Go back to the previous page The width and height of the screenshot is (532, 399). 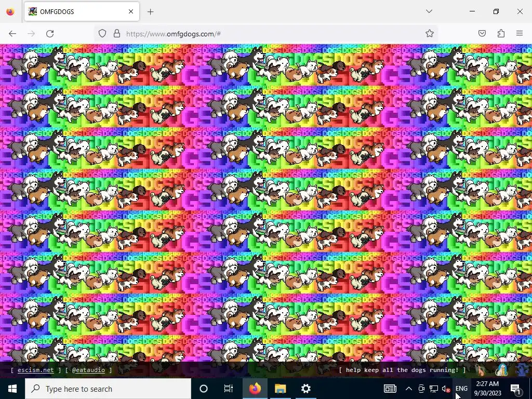click(x=12, y=34)
